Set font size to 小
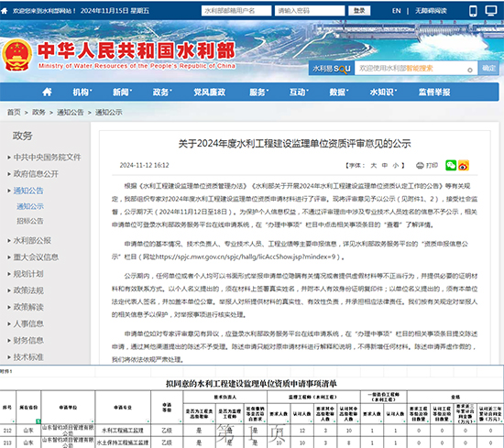The height and width of the screenshot is (448, 504). (x=395, y=166)
